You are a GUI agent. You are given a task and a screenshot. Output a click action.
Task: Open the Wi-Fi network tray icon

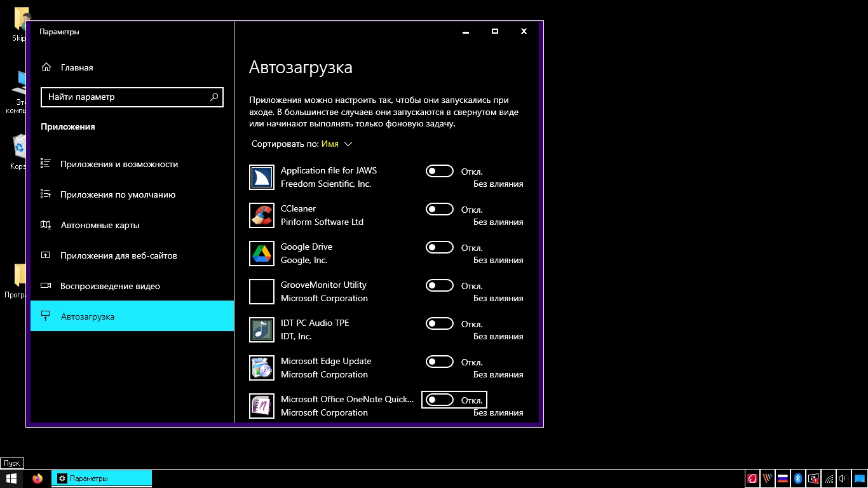point(829,478)
